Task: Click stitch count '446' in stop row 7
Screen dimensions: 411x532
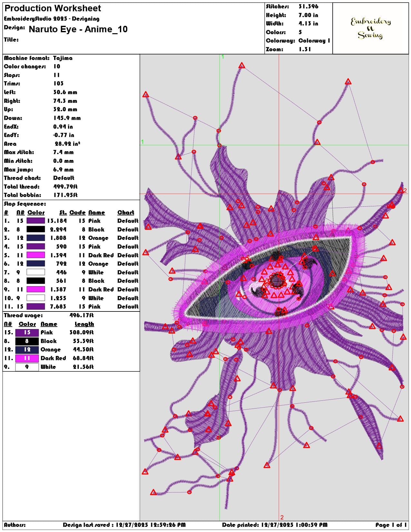Action: click(x=61, y=272)
